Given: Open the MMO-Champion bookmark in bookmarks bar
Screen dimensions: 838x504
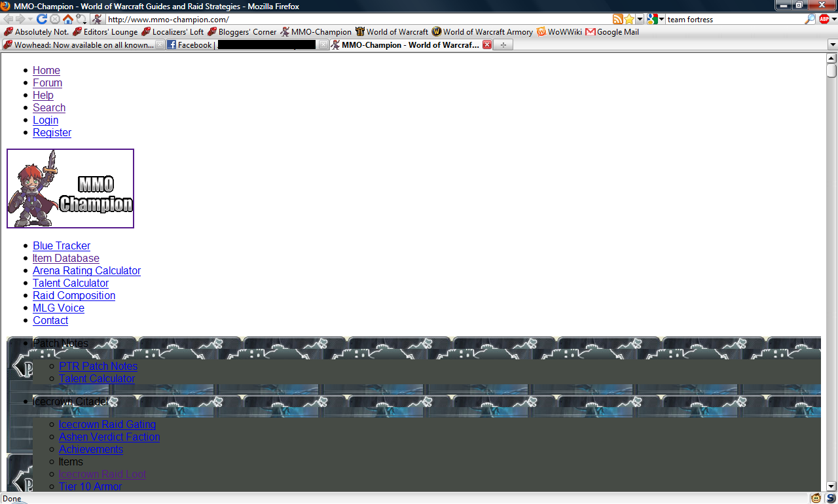Looking at the screenshot, I should (316, 31).
